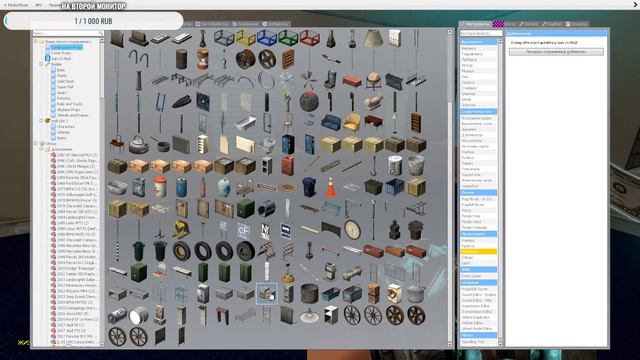Collapse the 'Дополнения' addons folder
The height and width of the screenshot is (360, 640).
[x=41, y=149]
